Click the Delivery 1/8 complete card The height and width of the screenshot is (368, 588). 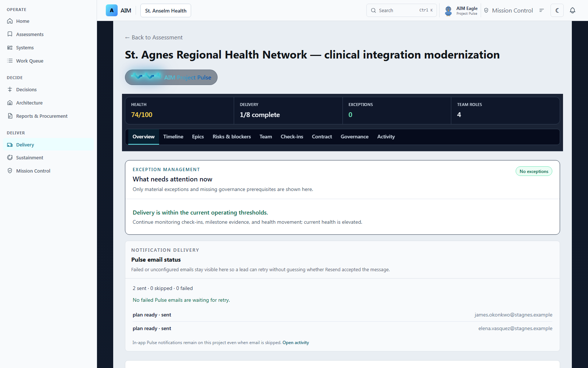tap(288, 110)
